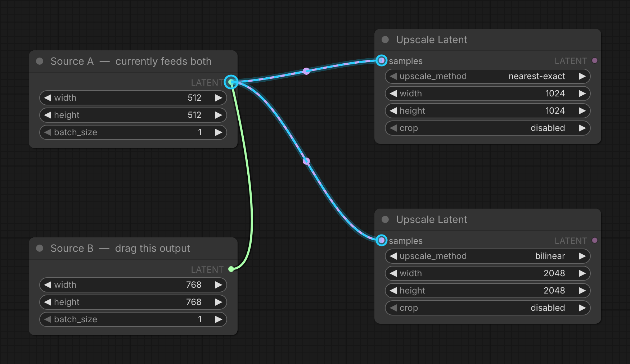Click midpoint marker on lower diagonal link
630x364 pixels.
click(306, 161)
